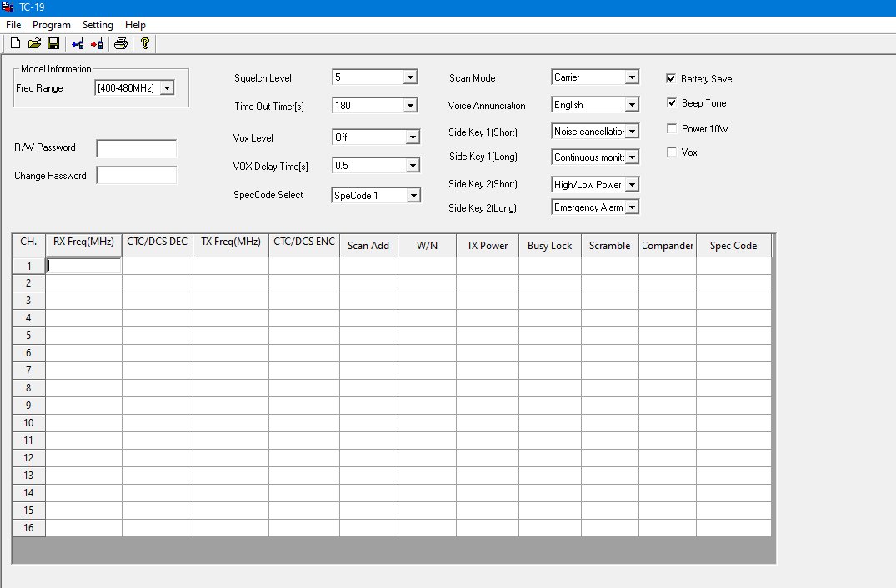
Task: Click the blue-arrow read from radio icon
Action: click(78, 43)
